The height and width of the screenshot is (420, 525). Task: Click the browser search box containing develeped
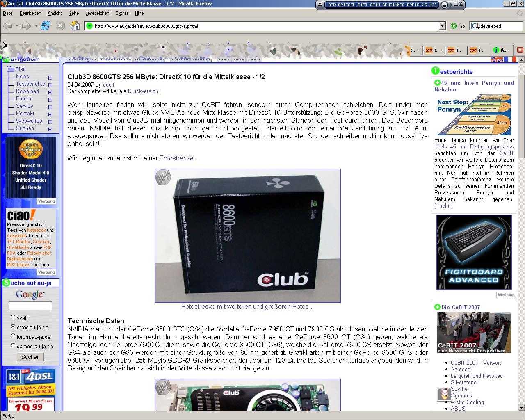(x=500, y=26)
